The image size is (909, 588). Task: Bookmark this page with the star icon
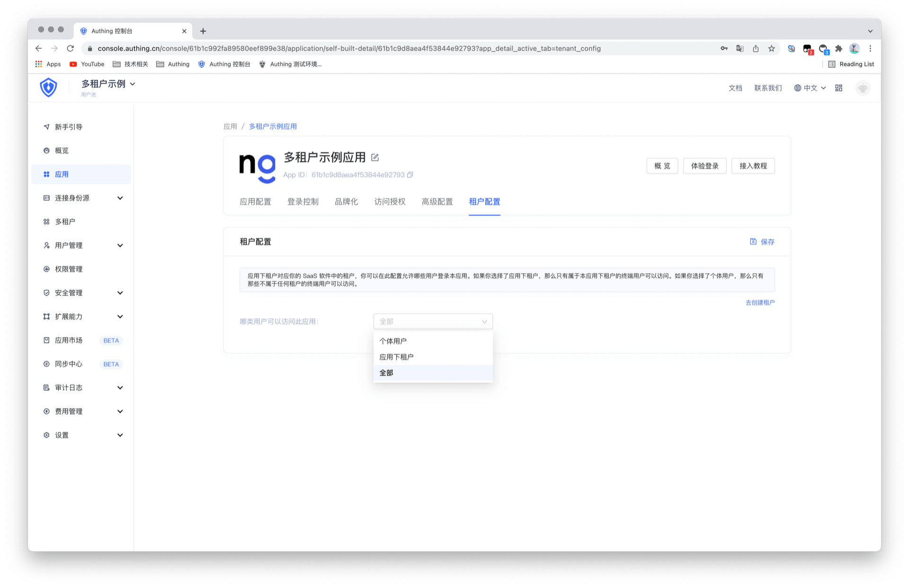click(x=771, y=48)
